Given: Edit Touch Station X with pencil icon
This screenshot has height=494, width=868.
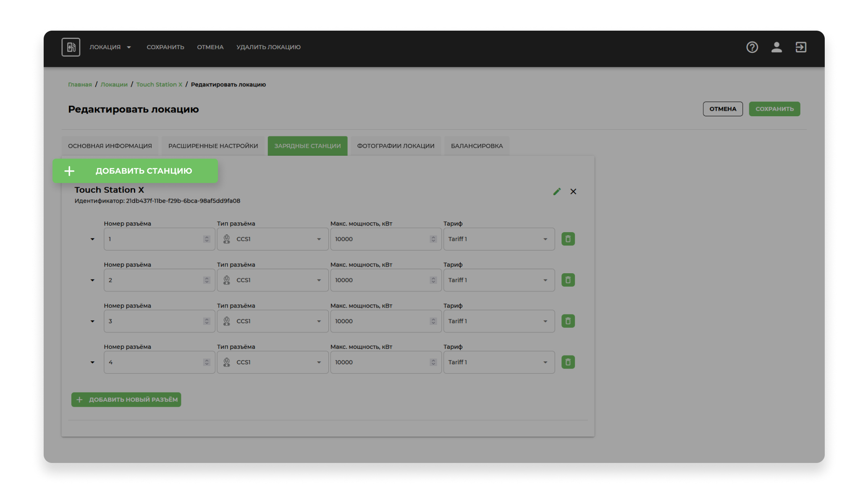Looking at the screenshot, I should coord(557,191).
